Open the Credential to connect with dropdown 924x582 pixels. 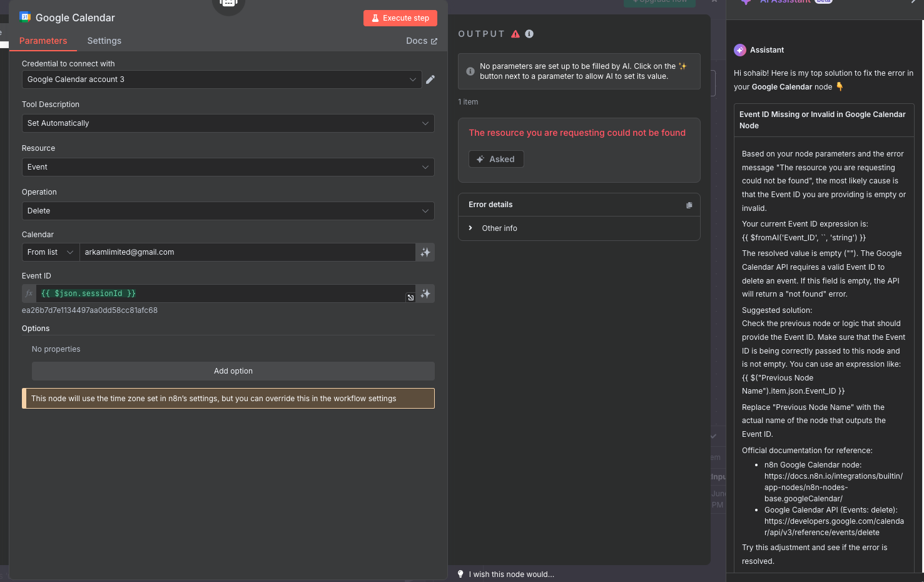click(x=221, y=79)
